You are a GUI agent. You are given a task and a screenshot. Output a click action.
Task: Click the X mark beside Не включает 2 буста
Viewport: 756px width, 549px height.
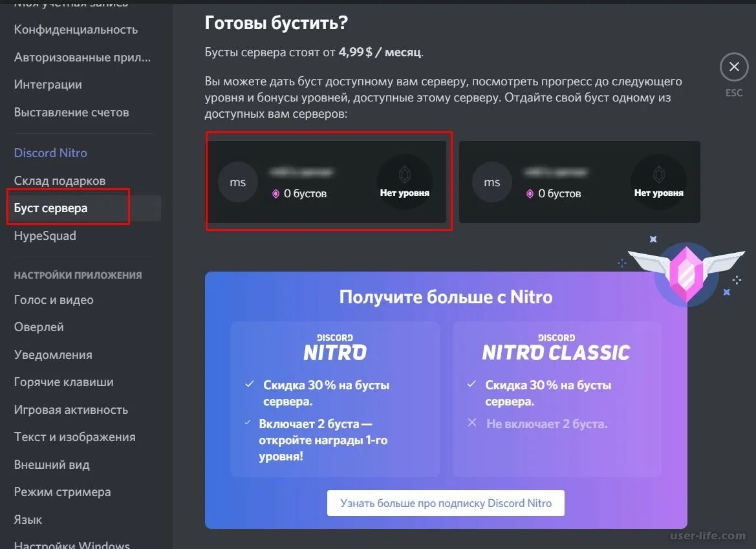point(472,423)
